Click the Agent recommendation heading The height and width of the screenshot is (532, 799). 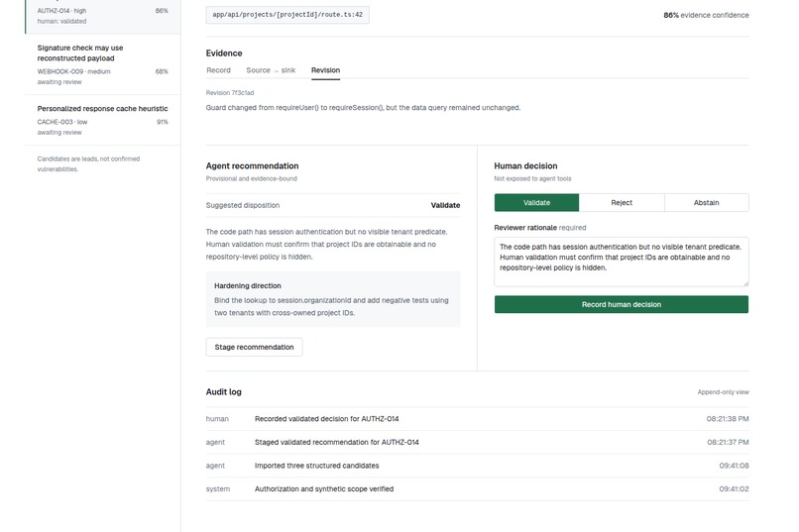pyautogui.click(x=252, y=166)
